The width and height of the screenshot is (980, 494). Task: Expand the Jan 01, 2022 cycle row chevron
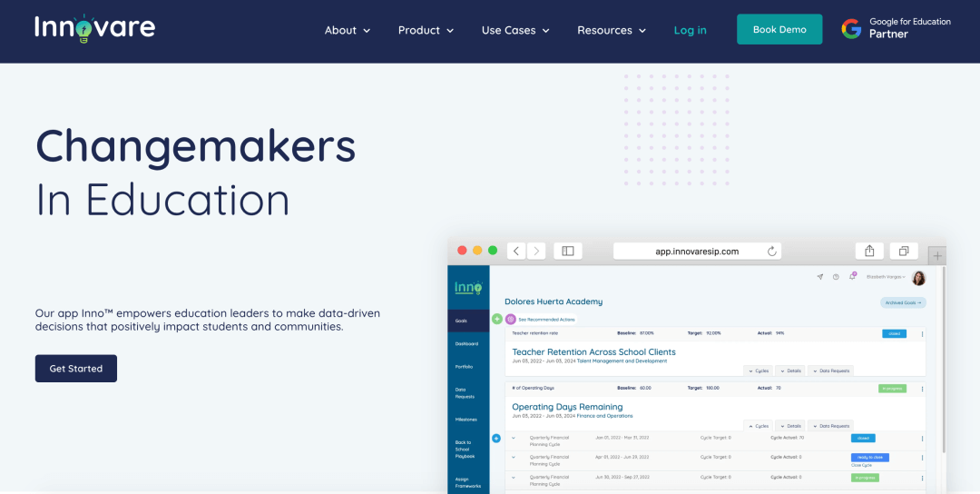(x=514, y=438)
